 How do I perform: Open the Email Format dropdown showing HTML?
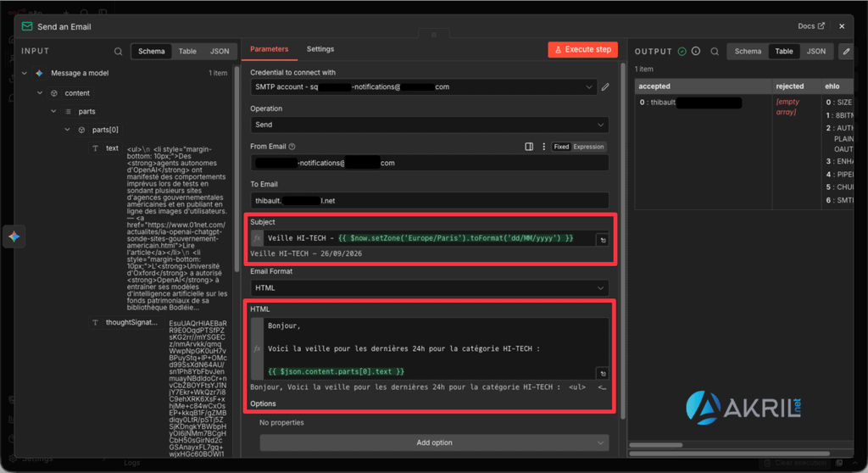[430, 288]
